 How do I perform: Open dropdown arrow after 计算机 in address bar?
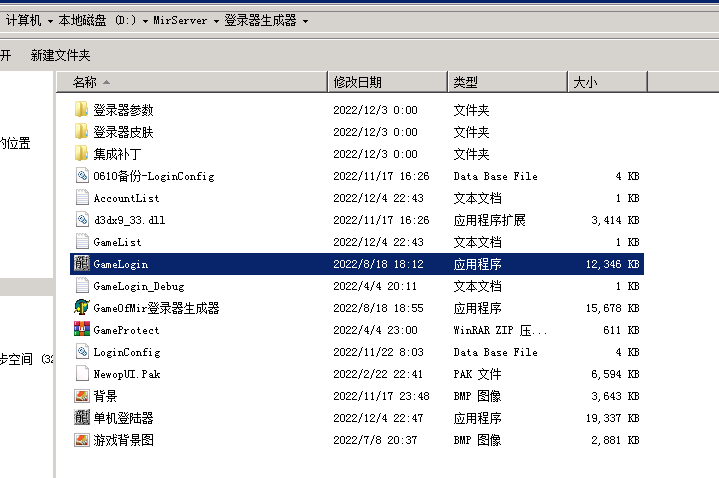click(50, 22)
